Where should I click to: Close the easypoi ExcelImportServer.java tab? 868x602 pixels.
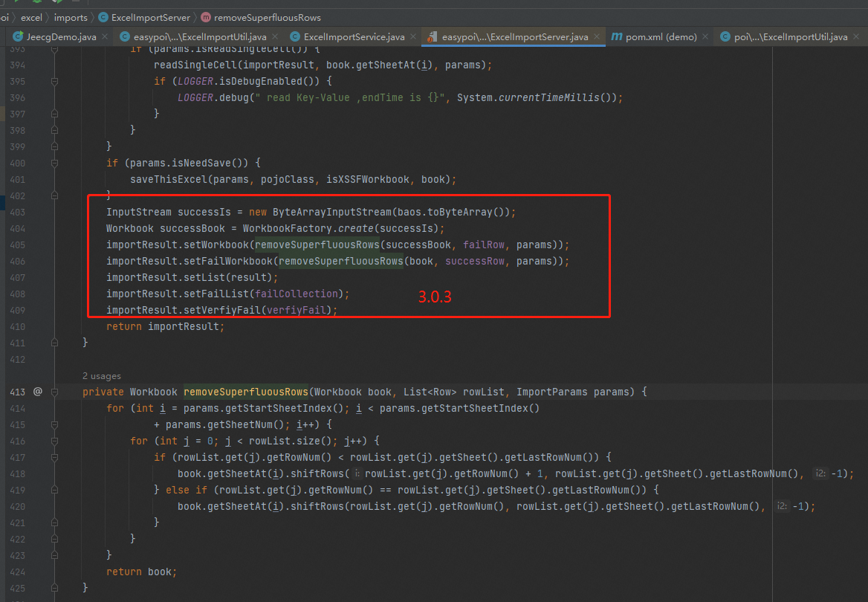(x=597, y=36)
